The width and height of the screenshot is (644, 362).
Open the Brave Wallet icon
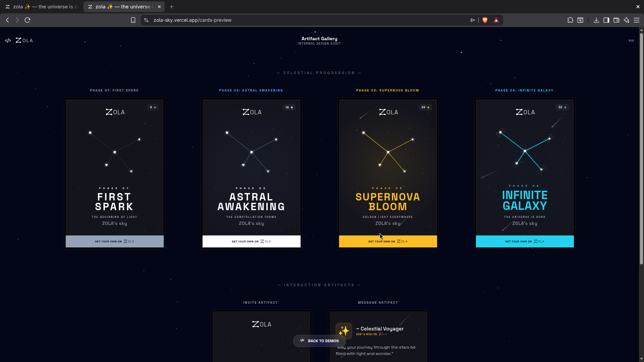click(616, 20)
